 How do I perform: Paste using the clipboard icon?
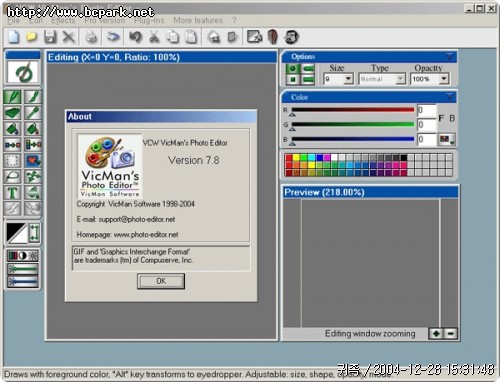pos(191,36)
